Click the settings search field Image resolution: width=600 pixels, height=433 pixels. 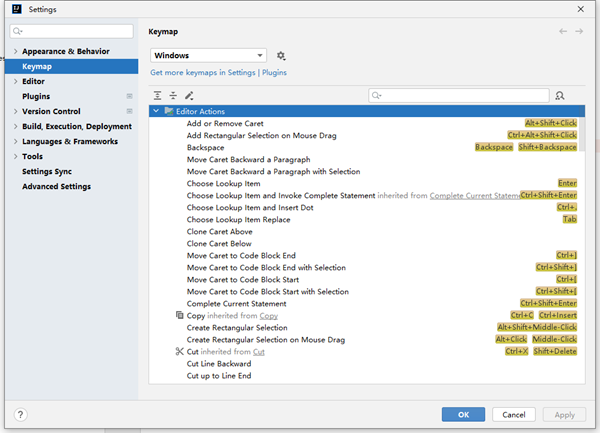pyautogui.click(x=72, y=31)
